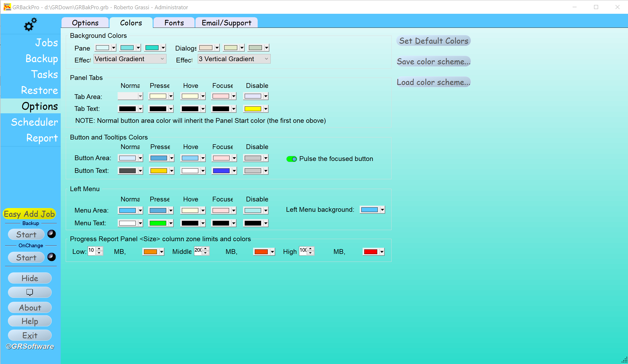The height and width of the screenshot is (364, 628).
Task: Click Save color scheme button
Action: coord(433,61)
